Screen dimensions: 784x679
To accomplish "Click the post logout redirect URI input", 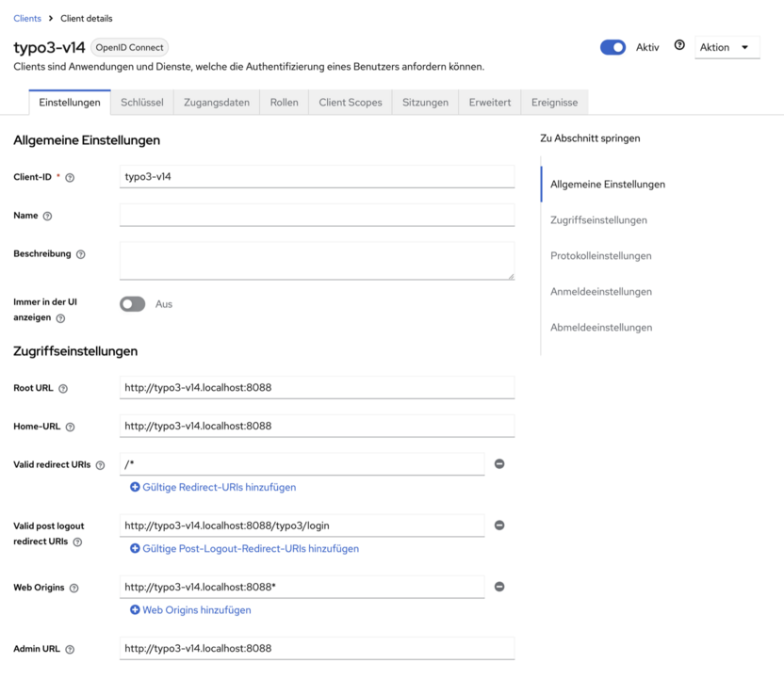I will click(x=302, y=525).
